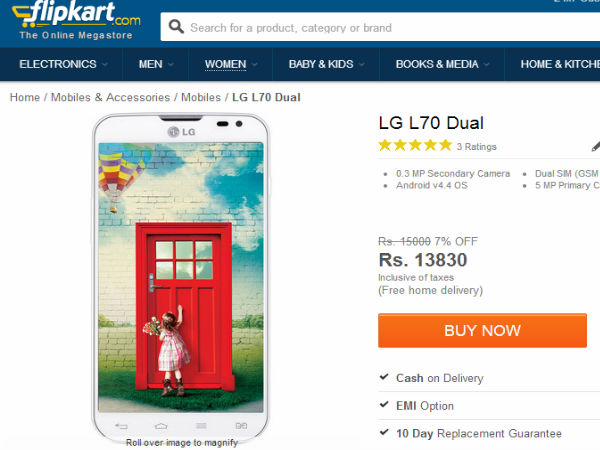Expand the Electronics dropdown arrow

(x=104, y=65)
